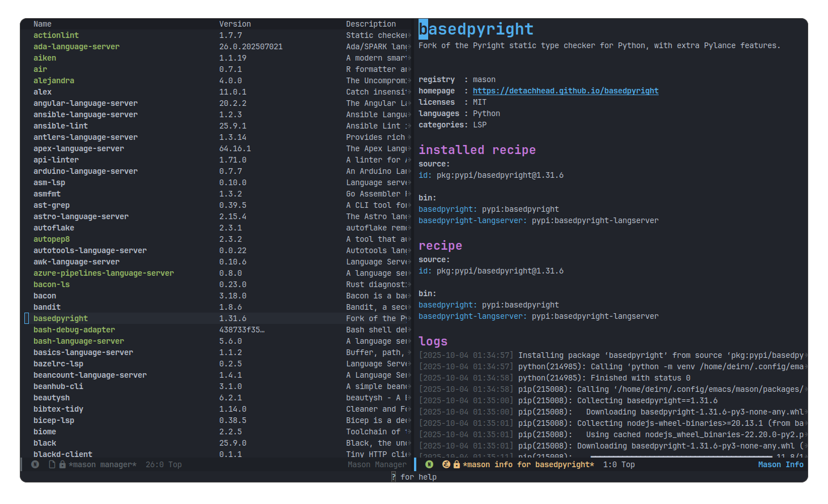Select the autoflake package row
This screenshot has width=828, height=504.
click(217, 228)
